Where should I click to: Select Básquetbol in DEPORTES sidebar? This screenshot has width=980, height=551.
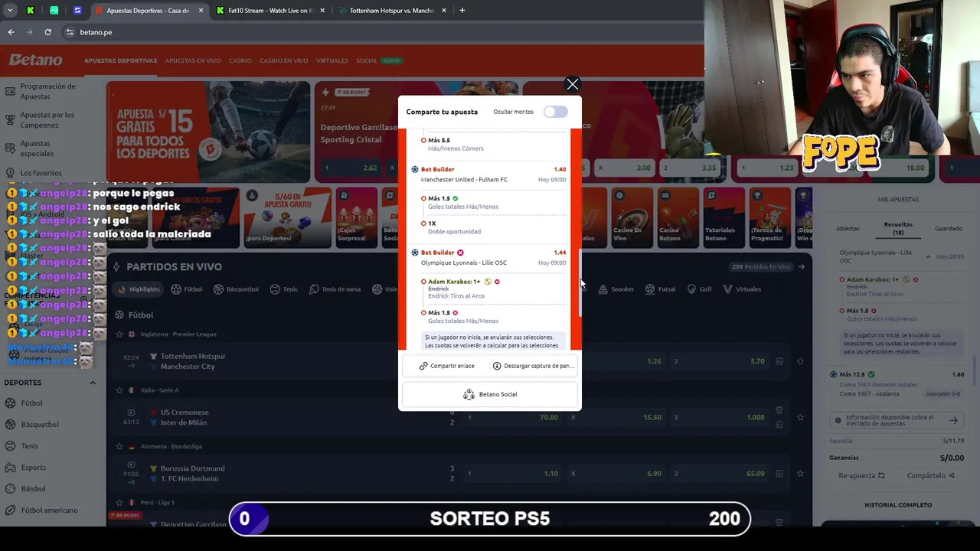[40, 424]
